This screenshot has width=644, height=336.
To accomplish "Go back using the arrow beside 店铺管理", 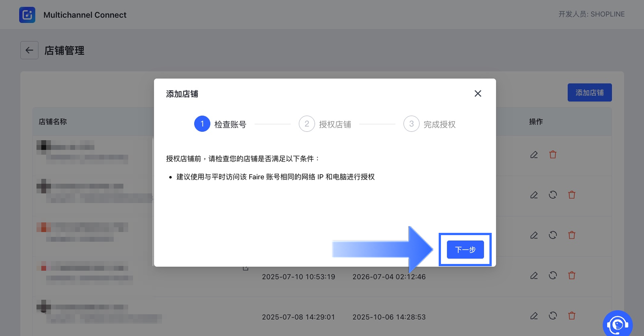I will (29, 50).
